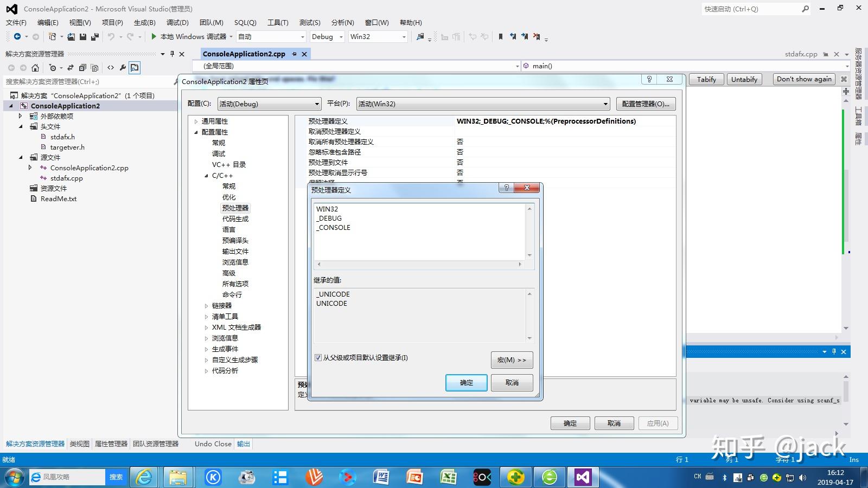This screenshot has height=488, width=868.
Task: Open the Build menu
Action: [x=144, y=23]
